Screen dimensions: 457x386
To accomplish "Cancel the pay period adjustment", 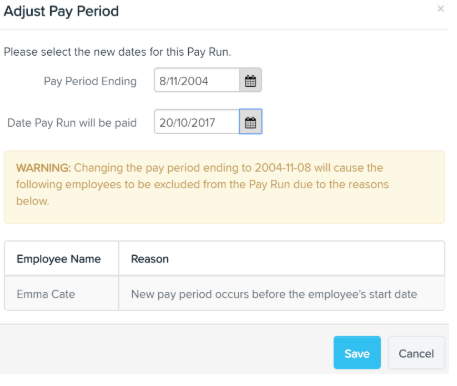I will (x=416, y=353).
